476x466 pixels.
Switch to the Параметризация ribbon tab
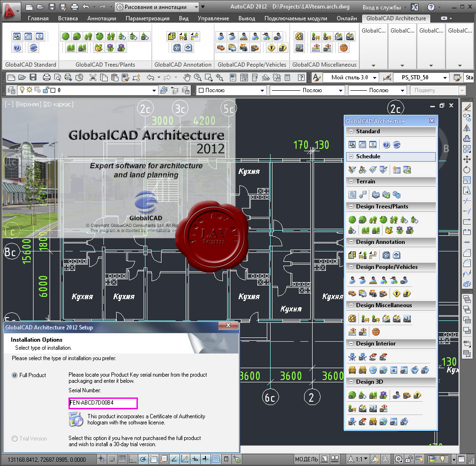(147, 18)
